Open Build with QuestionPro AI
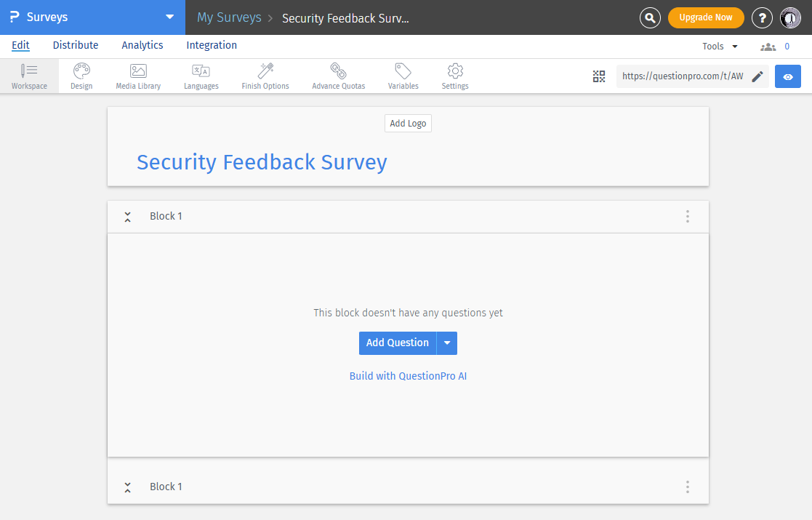The width and height of the screenshot is (812, 520). [x=408, y=376]
